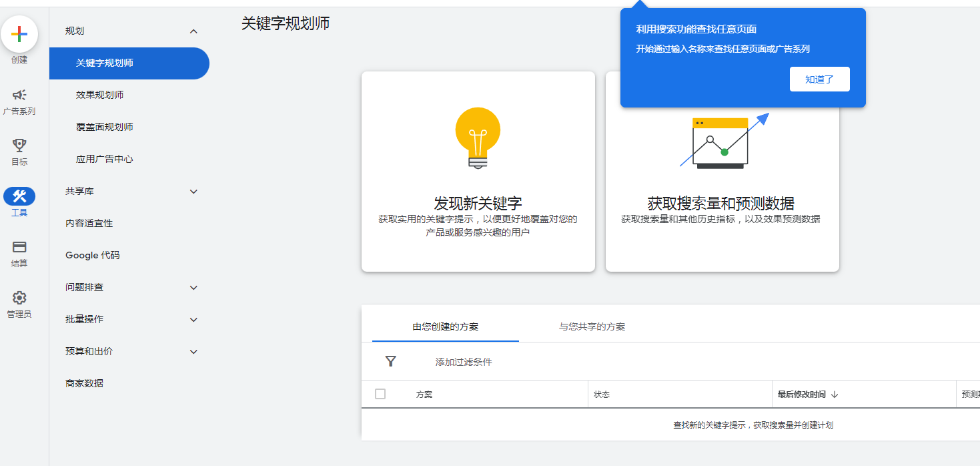Click the 添加过滤条件 filter field
Image resolution: width=980 pixels, height=466 pixels.
(464, 362)
